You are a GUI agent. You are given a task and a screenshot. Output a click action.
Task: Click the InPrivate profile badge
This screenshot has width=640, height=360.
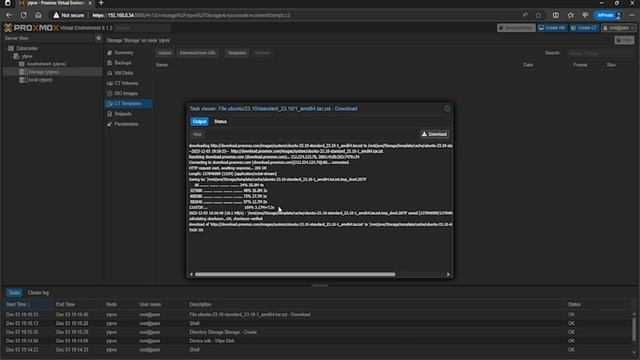click(x=609, y=15)
